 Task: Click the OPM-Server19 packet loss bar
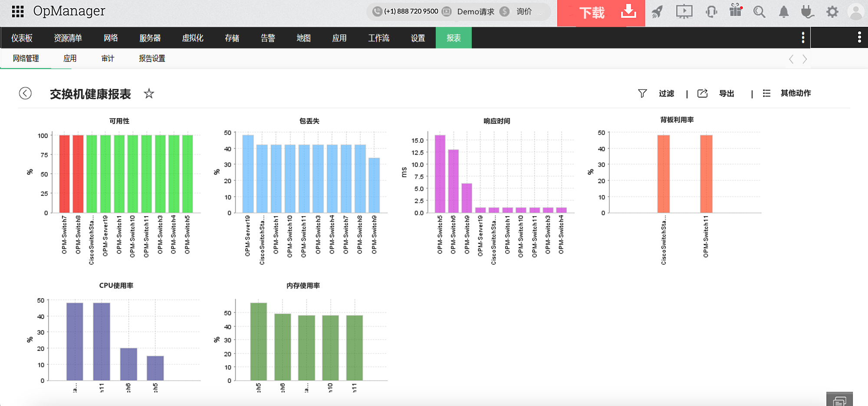click(248, 174)
